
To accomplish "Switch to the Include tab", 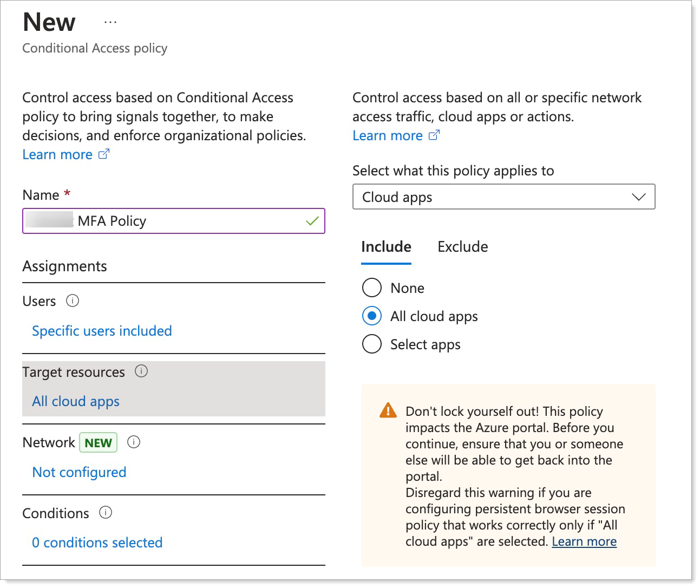I will click(386, 247).
